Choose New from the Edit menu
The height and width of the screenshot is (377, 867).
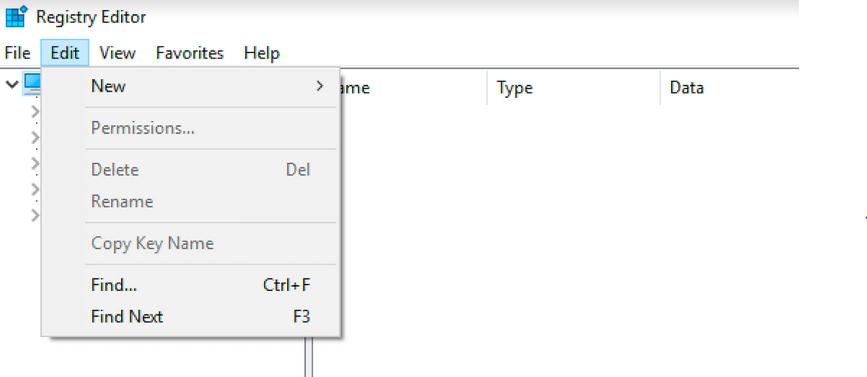pos(191,86)
